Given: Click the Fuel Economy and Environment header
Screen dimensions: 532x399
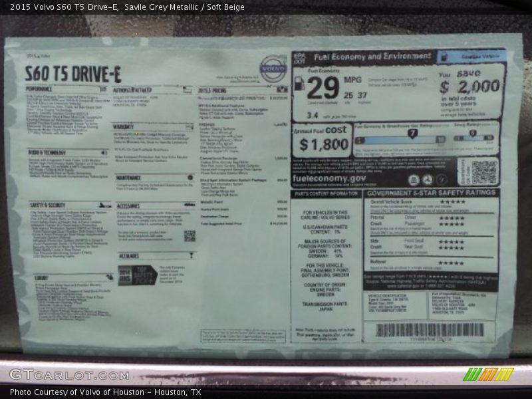Looking at the screenshot, I should (372, 57).
